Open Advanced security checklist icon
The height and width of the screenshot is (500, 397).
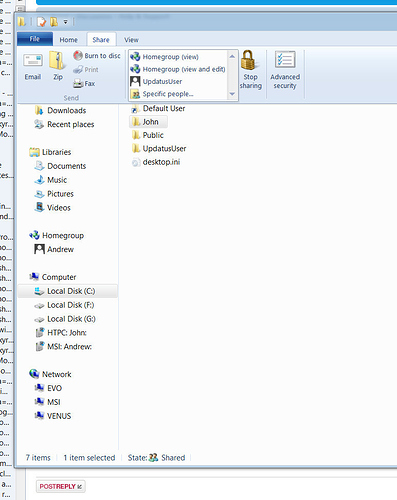pyautogui.click(x=285, y=60)
